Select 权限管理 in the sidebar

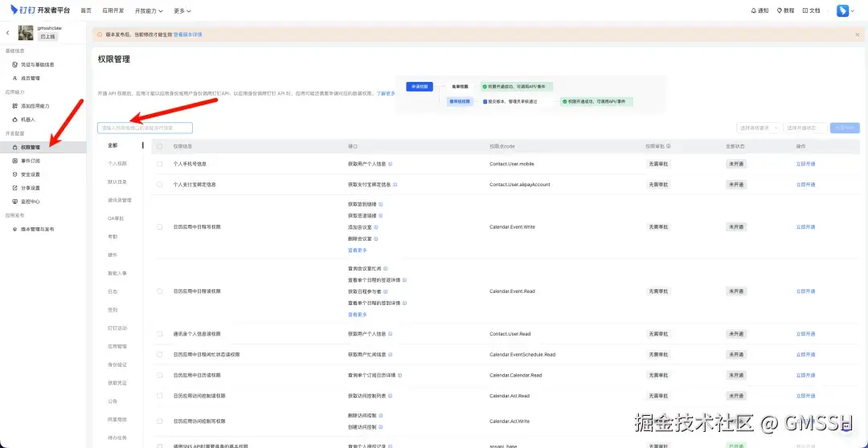[43, 147]
